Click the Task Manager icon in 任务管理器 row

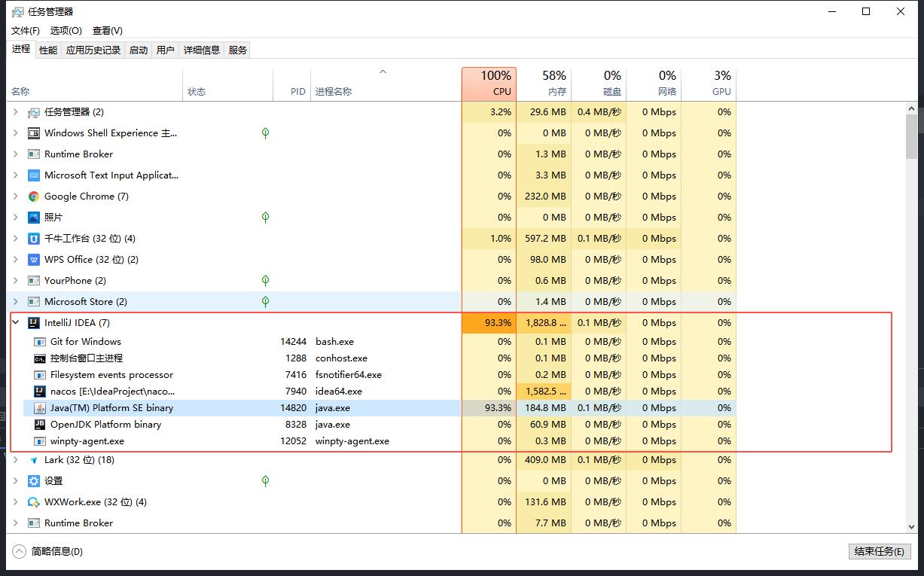[34, 112]
